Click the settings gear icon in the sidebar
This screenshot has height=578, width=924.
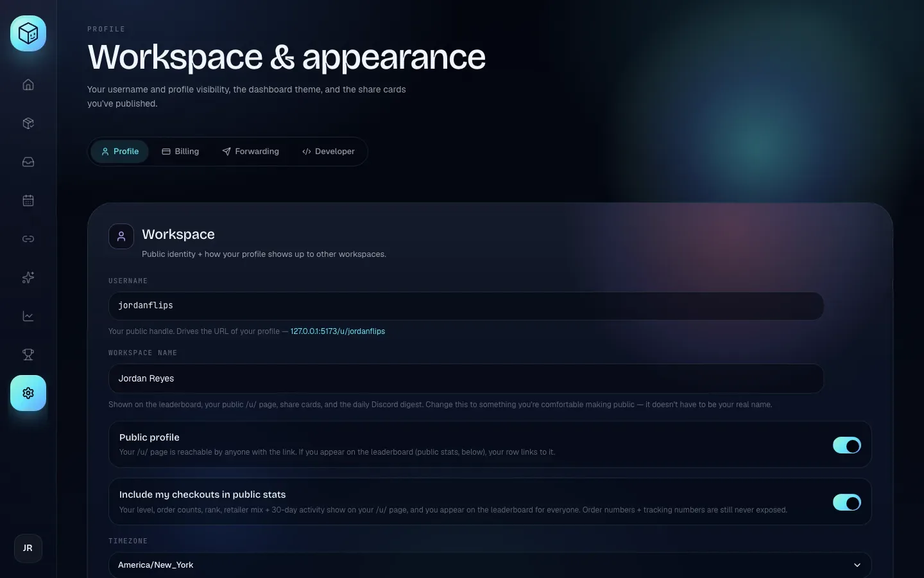pyautogui.click(x=28, y=393)
